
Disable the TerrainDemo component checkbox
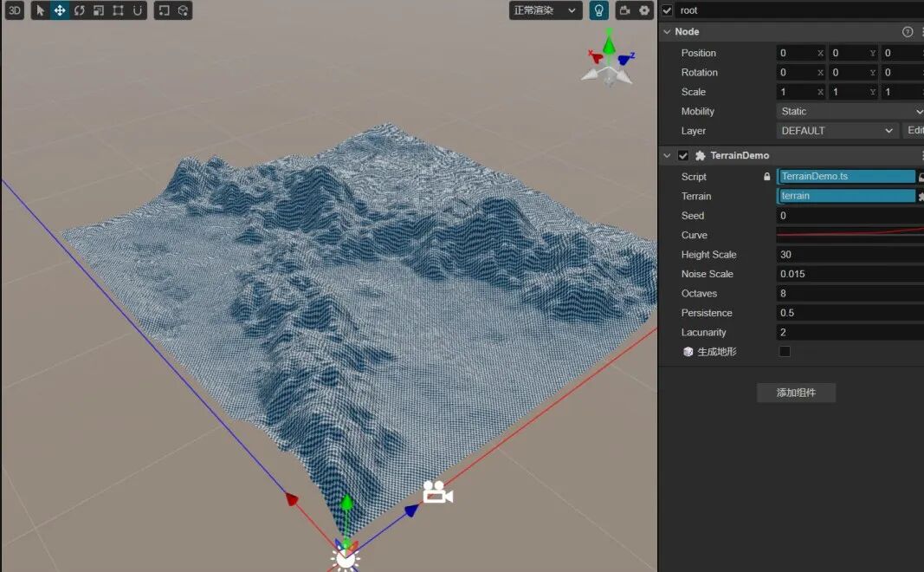tap(683, 155)
